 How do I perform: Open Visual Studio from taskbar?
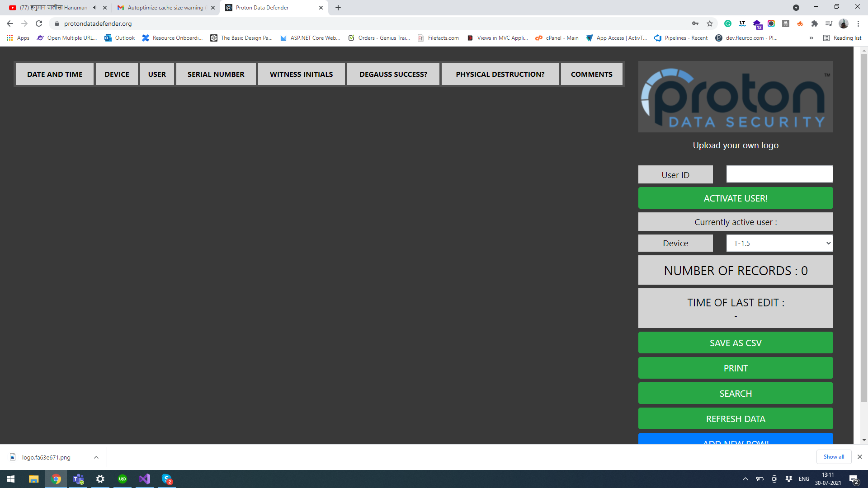(145, 479)
